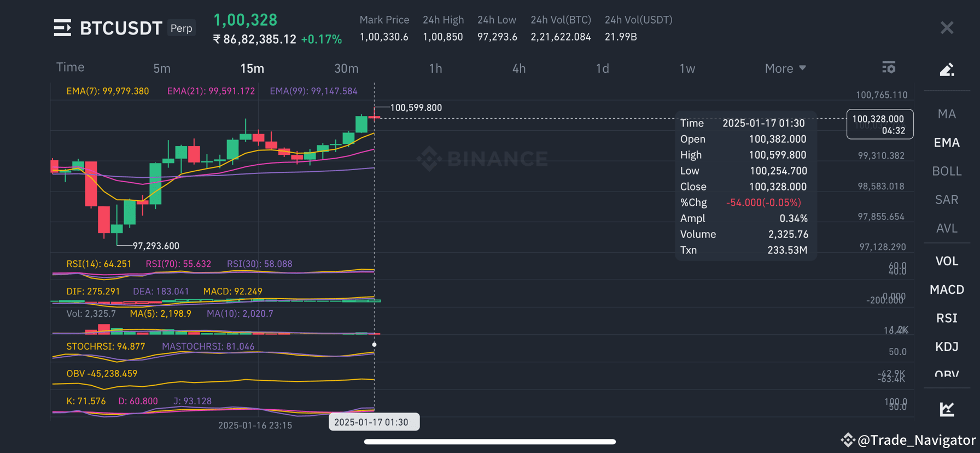980x453 pixels.
Task: Click the 24h Vol(BTC) value
Action: coord(561,37)
